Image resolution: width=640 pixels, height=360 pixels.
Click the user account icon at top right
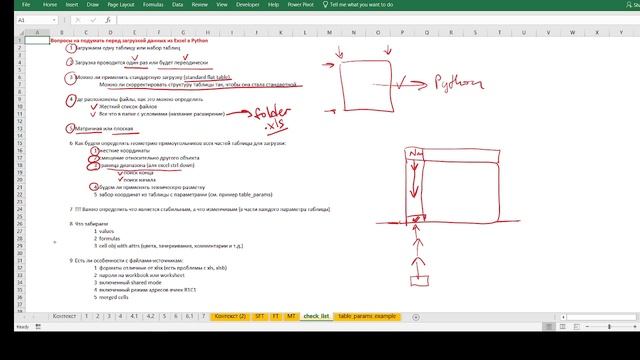point(629,4)
